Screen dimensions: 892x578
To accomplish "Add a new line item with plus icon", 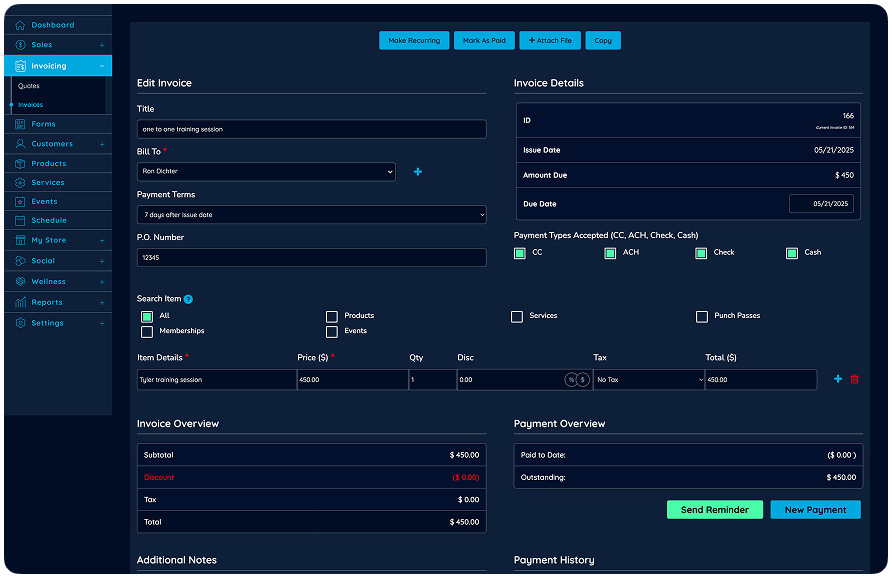I will (837, 379).
